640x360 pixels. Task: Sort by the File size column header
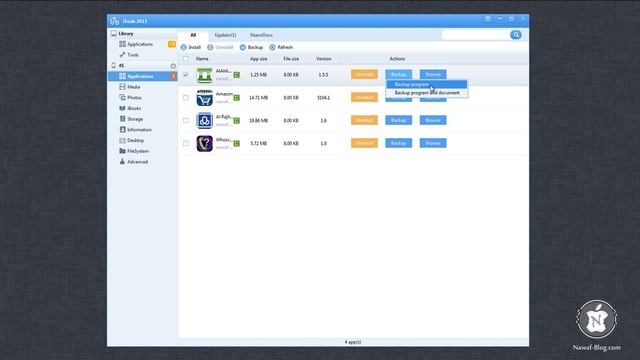[x=291, y=59]
